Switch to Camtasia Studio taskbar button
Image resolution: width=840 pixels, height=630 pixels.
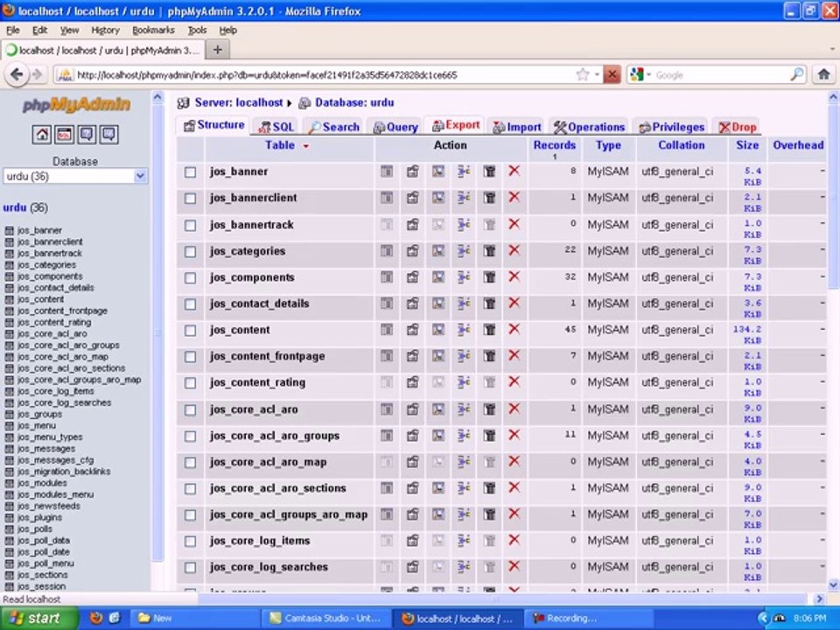point(325,619)
